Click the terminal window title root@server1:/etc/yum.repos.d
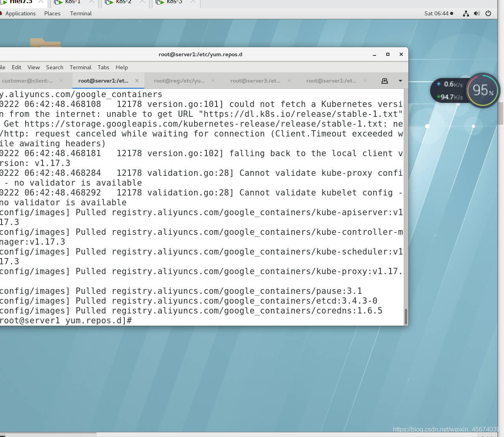Screen dimensions: 504x437 [200, 54]
